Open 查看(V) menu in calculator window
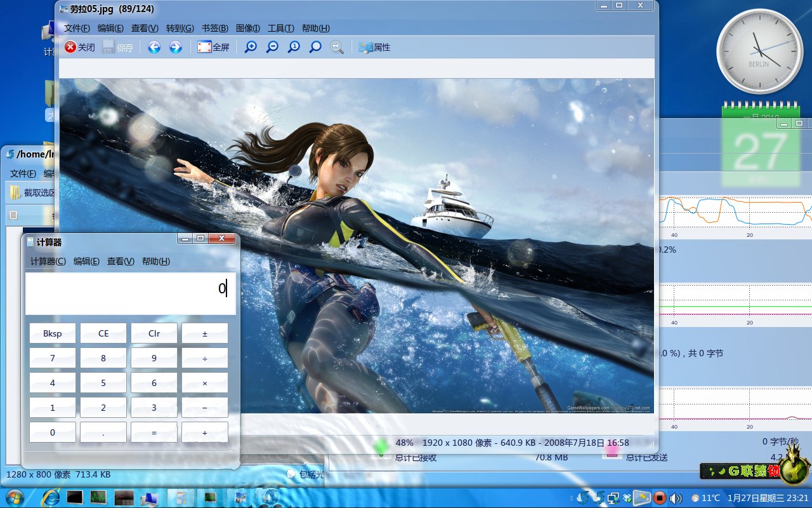The width and height of the screenshot is (812, 508). [x=121, y=261]
